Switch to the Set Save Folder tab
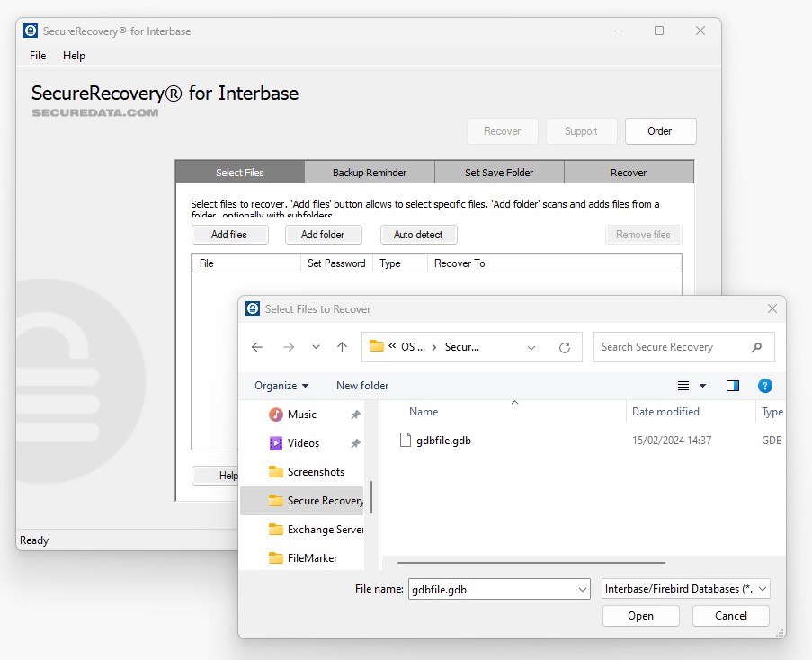The height and width of the screenshot is (660, 812). (499, 173)
